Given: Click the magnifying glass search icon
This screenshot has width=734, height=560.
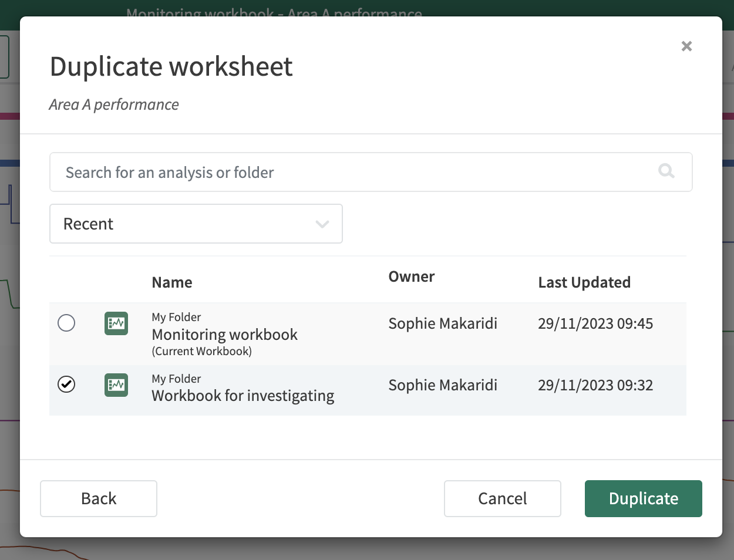Looking at the screenshot, I should (x=666, y=171).
